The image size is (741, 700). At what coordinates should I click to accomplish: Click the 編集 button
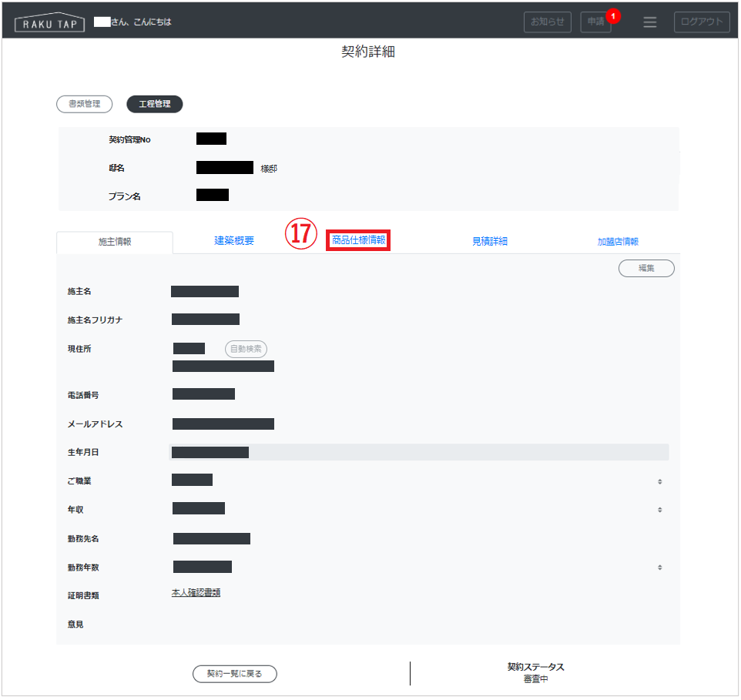(646, 268)
